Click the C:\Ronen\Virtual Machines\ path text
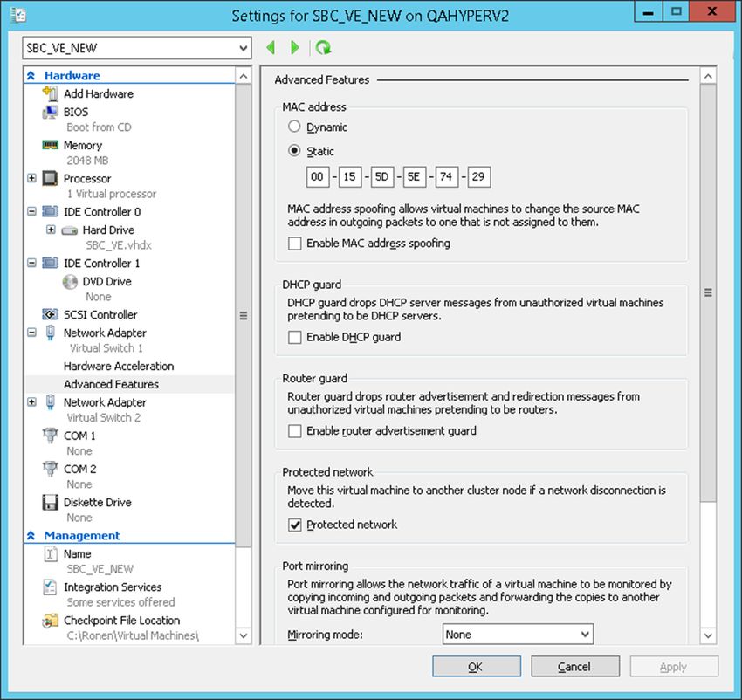The image size is (742, 700). [133, 635]
